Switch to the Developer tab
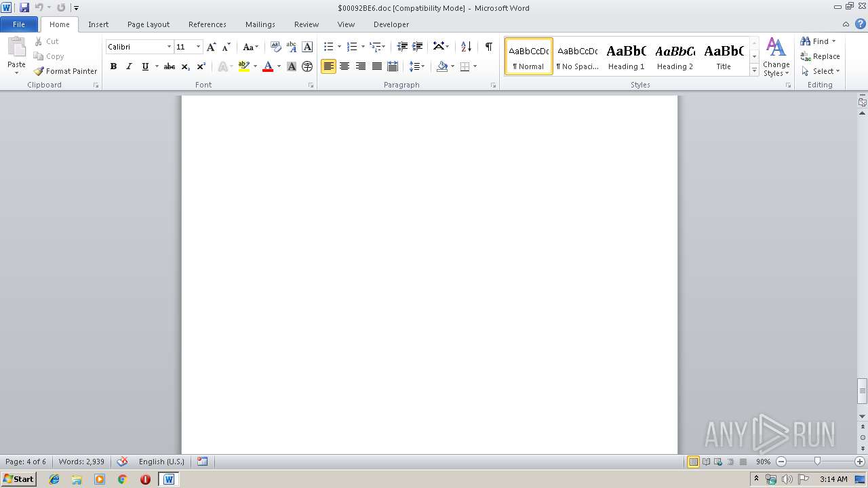Viewport: 868px width, 488px height. (x=391, y=24)
